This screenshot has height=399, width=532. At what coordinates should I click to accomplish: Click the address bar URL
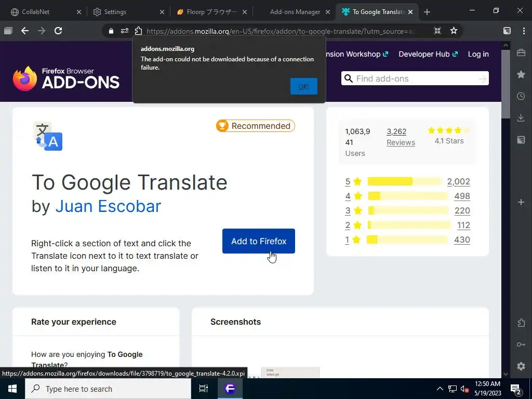(280, 31)
